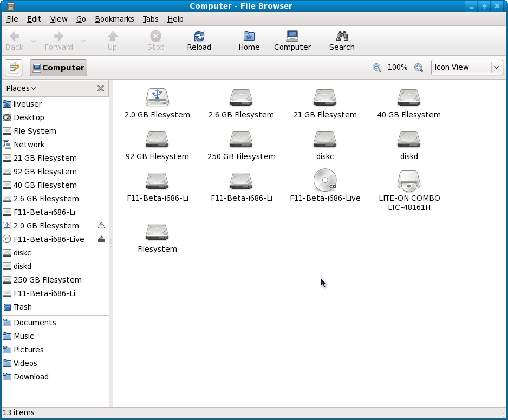The image size is (508, 420).
Task: Open the Edit menu
Action: click(34, 19)
